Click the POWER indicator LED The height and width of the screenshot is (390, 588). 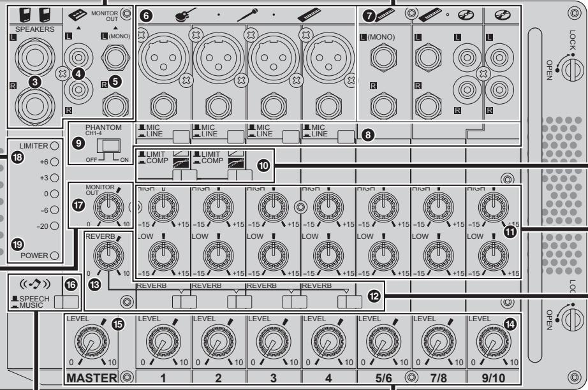click(55, 256)
